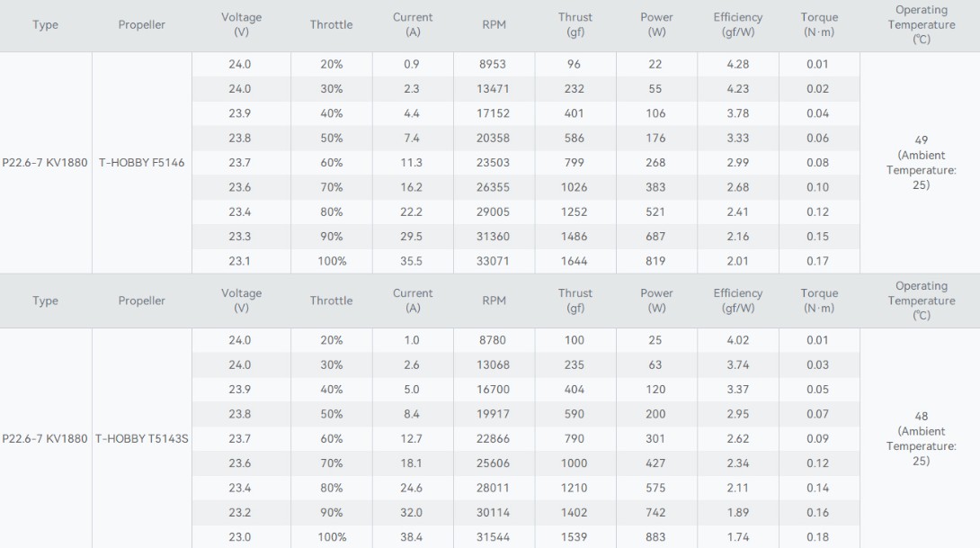
Task: Click the current value 35.5
Action: [413, 261]
